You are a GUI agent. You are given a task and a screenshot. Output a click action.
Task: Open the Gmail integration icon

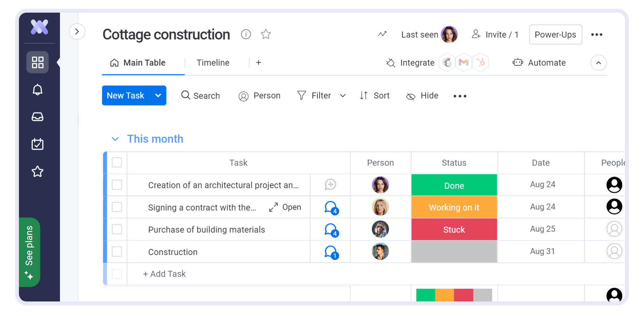(464, 62)
